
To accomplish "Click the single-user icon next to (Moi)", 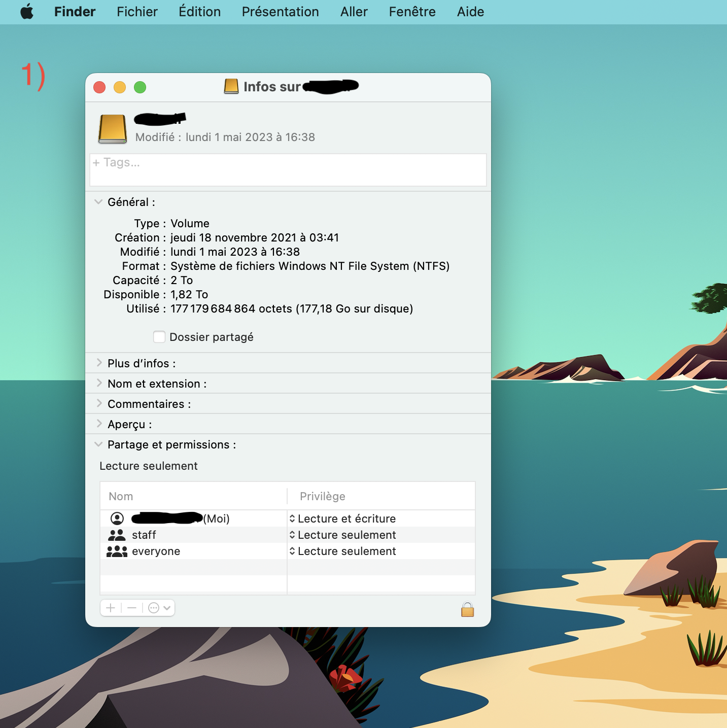I will tap(117, 518).
